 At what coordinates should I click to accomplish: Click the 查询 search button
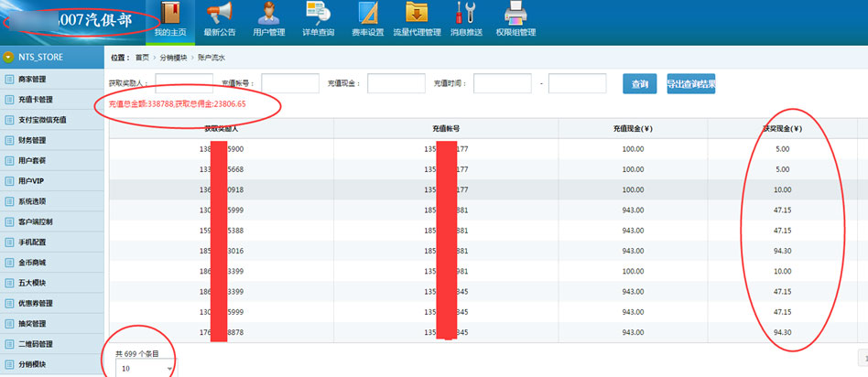point(640,84)
